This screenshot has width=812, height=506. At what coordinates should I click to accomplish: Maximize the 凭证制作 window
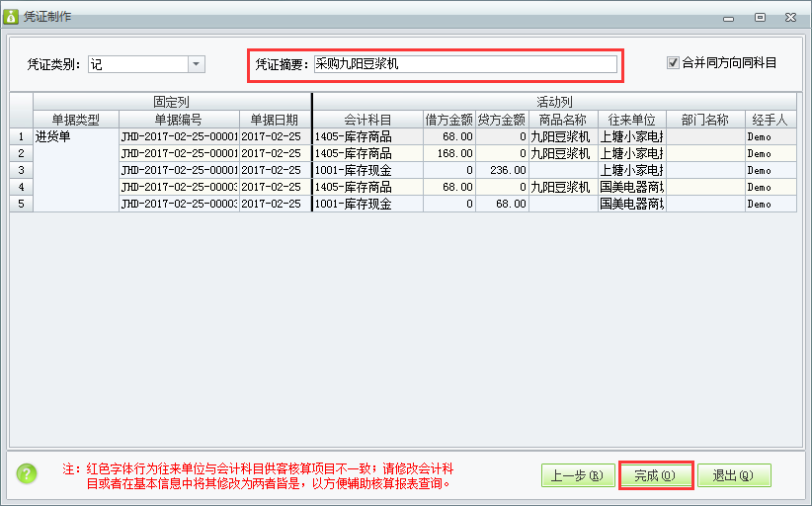click(x=760, y=18)
